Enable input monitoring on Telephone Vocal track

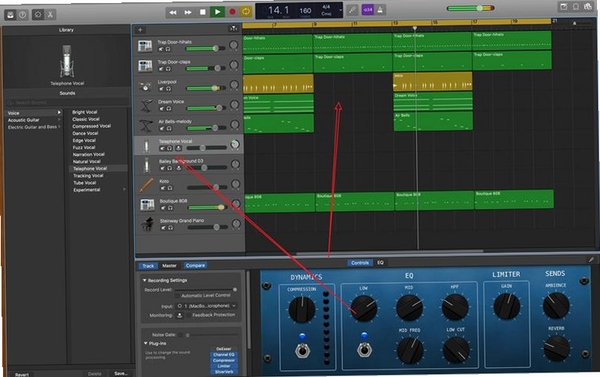click(x=178, y=148)
